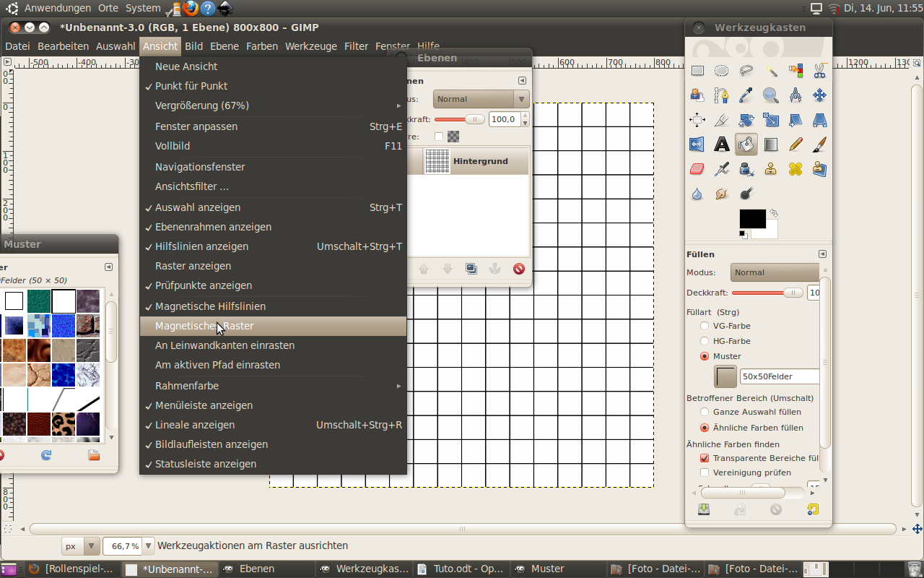The height and width of the screenshot is (578, 924).
Task: Select the Foreground Select tool
Action: tap(697, 95)
